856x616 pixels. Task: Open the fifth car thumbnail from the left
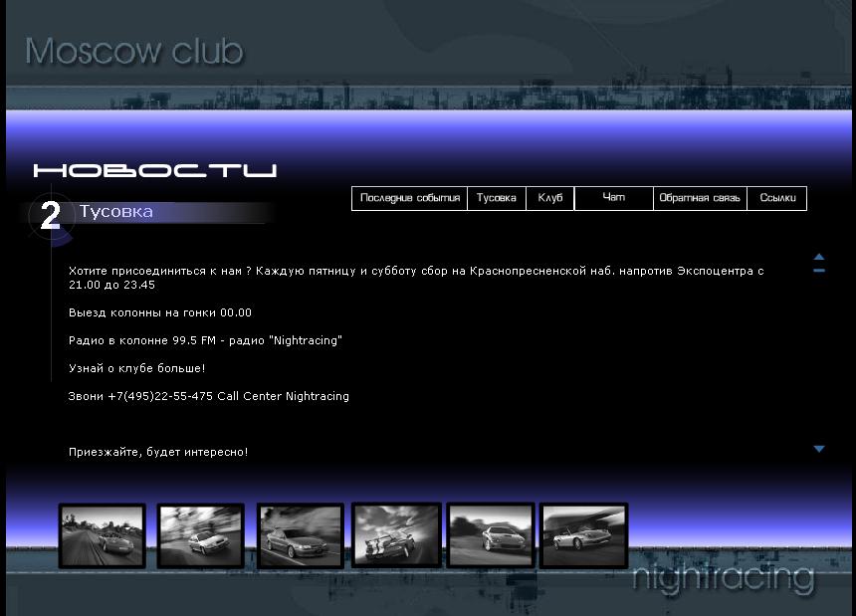click(491, 535)
